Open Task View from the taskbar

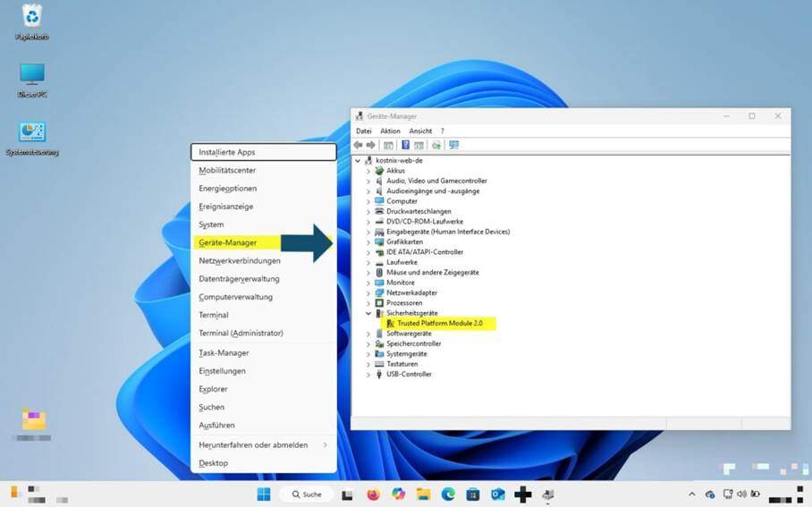348,494
